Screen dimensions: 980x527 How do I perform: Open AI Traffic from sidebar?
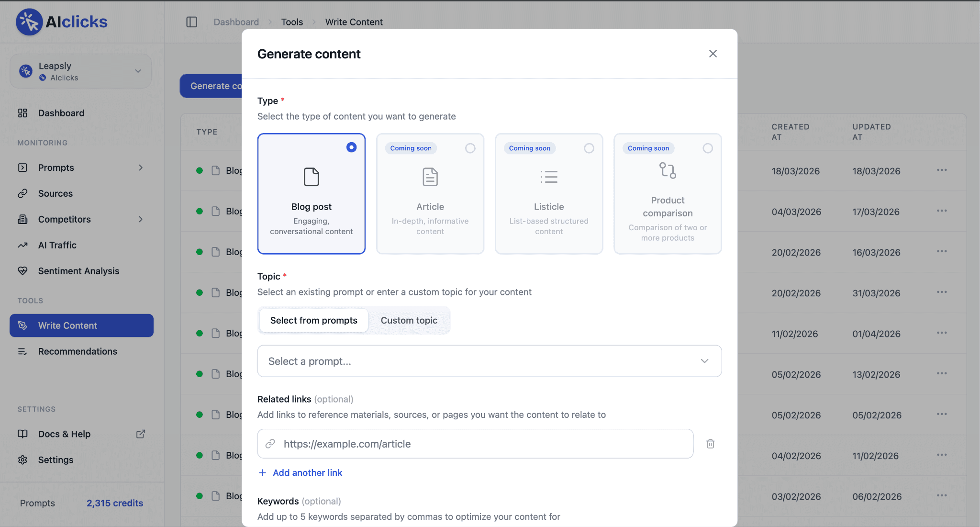coord(57,245)
